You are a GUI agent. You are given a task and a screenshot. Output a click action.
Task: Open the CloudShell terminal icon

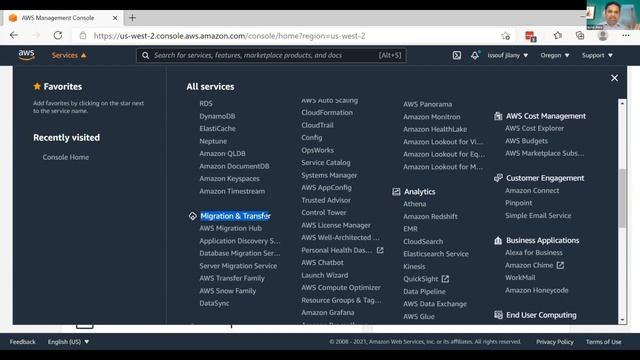click(x=457, y=55)
